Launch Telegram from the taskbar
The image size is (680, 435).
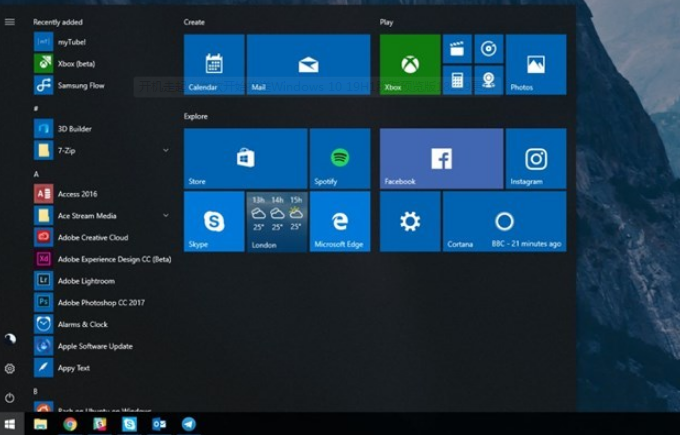[189, 424]
